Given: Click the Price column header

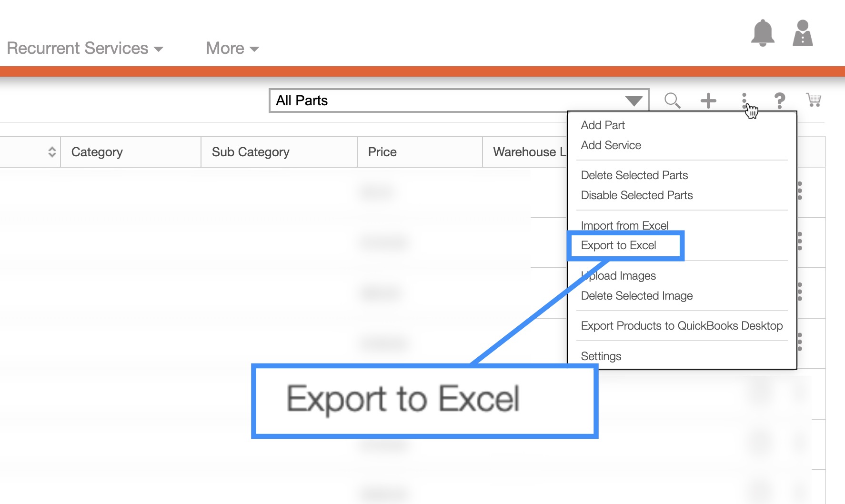Looking at the screenshot, I should coord(382,152).
